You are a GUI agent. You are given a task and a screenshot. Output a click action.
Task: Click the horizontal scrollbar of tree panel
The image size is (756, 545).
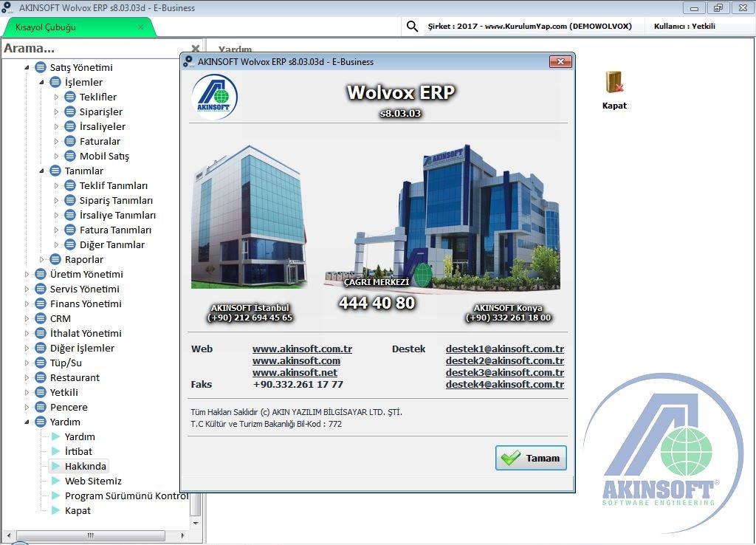pos(91,535)
